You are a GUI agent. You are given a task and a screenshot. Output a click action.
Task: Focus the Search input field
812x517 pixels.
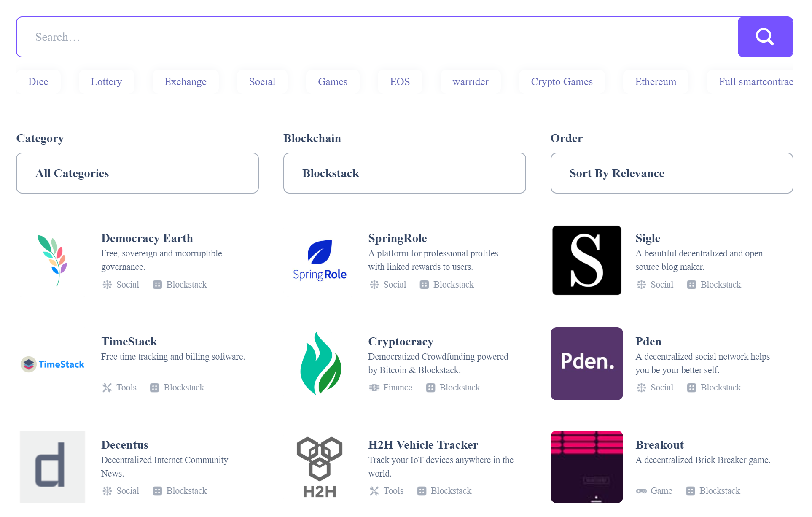coord(377,37)
